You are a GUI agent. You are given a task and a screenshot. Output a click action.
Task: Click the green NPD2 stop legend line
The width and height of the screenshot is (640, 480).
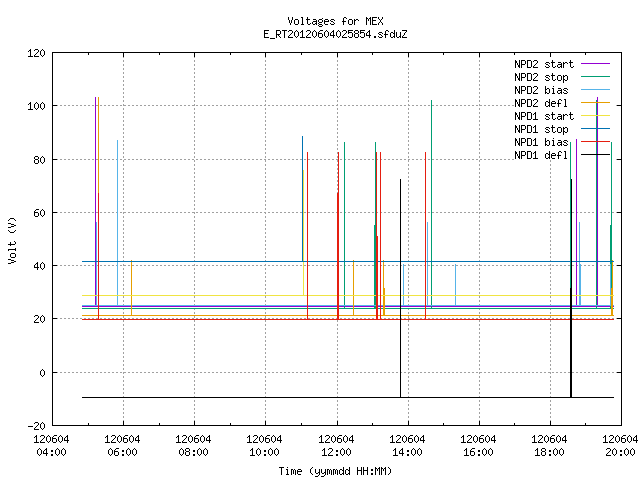(595, 76)
